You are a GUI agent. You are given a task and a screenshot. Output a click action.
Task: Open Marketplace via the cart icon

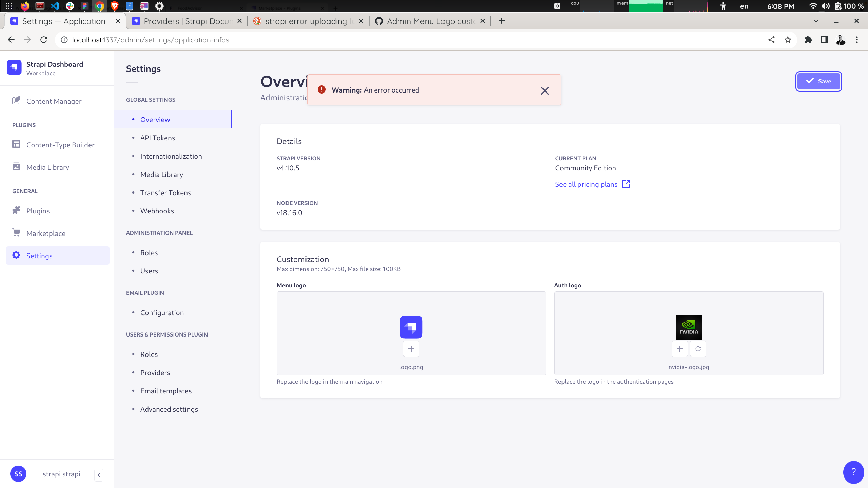tap(16, 233)
